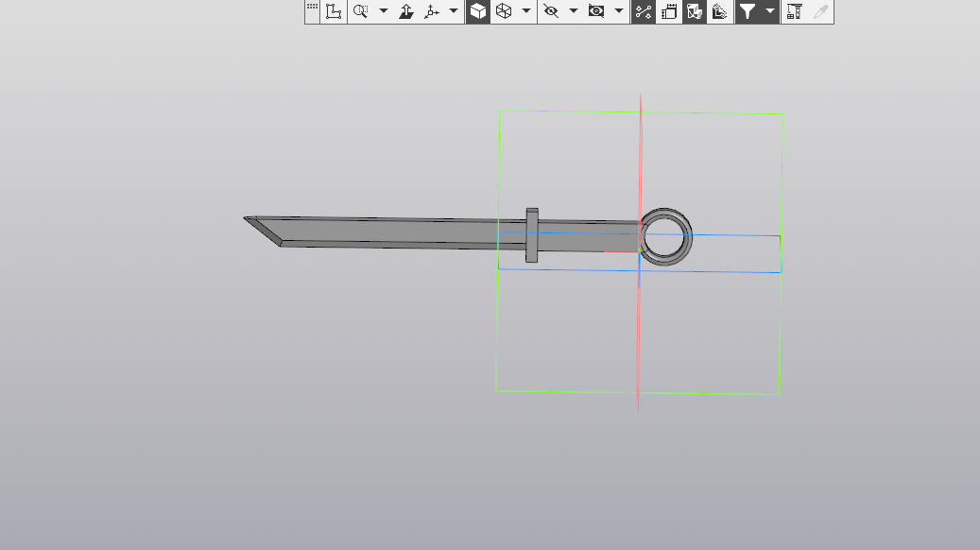This screenshot has width=980, height=550.
Task: Click the notebook-style sketch icon
Action: click(x=669, y=11)
